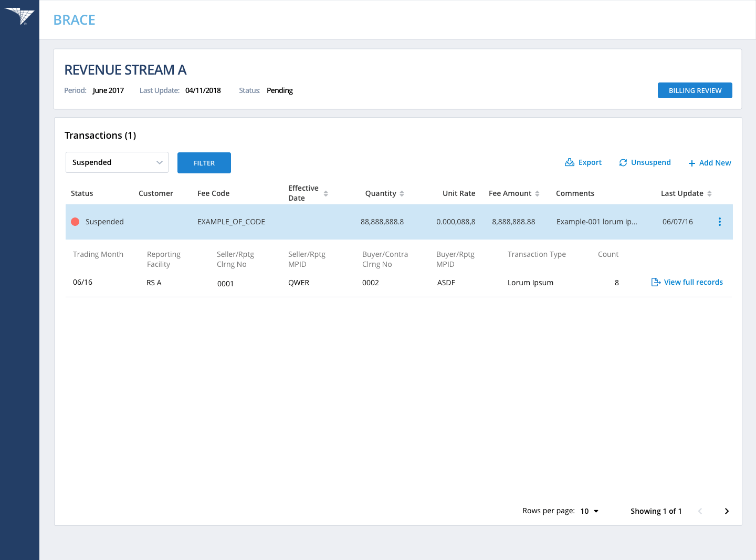Click the seller clearing number 0001
The width and height of the screenshot is (756, 560).
coord(225,284)
